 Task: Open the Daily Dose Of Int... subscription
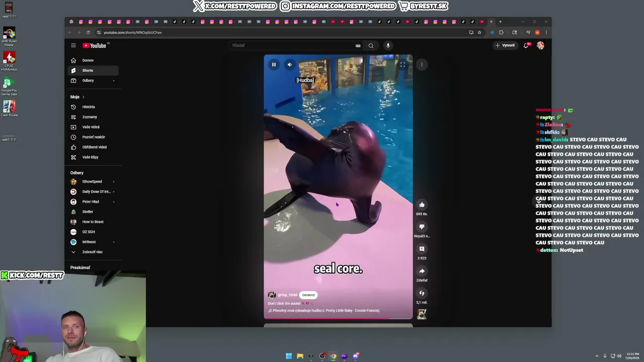[93, 192]
